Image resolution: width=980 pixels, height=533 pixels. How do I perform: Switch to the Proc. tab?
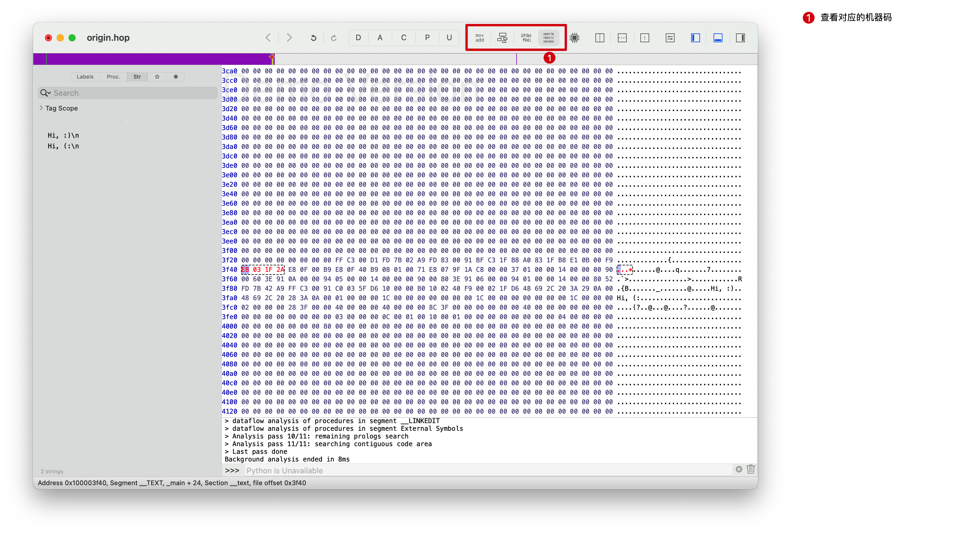(x=113, y=77)
